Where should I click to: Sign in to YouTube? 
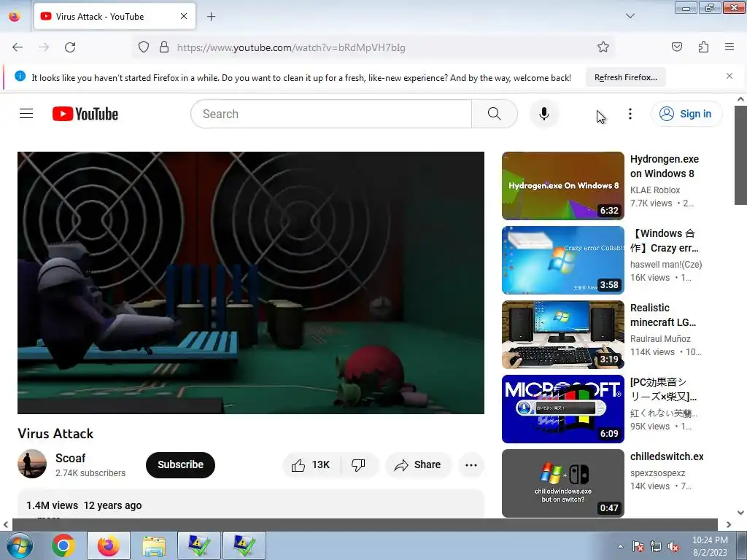(686, 114)
